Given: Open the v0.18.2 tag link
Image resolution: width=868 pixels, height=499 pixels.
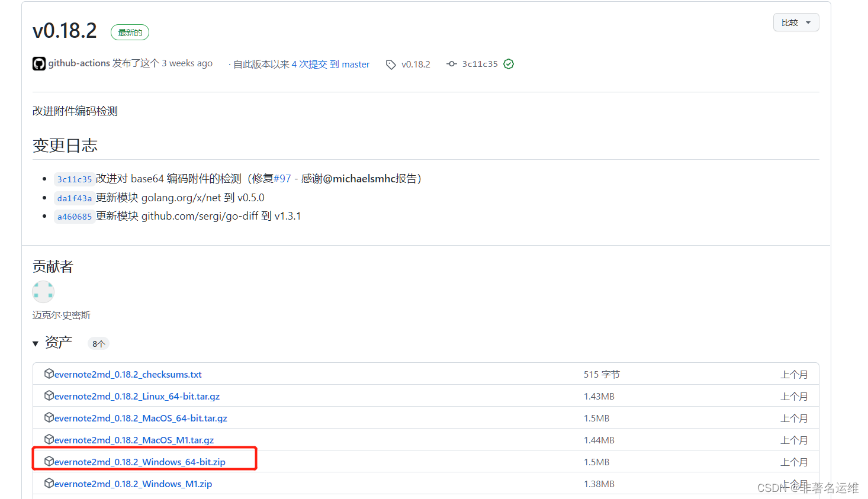Looking at the screenshot, I should pyautogui.click(x=416, y=64).
